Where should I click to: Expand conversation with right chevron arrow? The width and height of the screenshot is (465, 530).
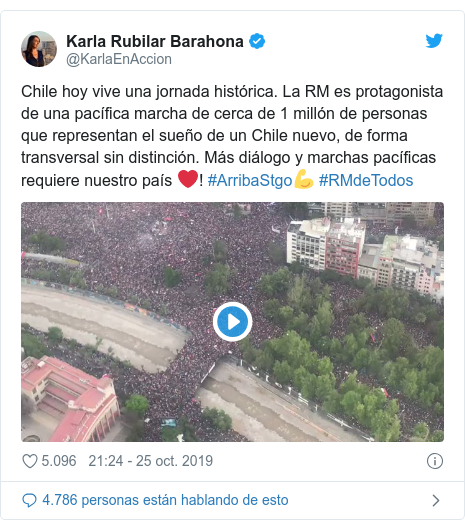point(436,500)
